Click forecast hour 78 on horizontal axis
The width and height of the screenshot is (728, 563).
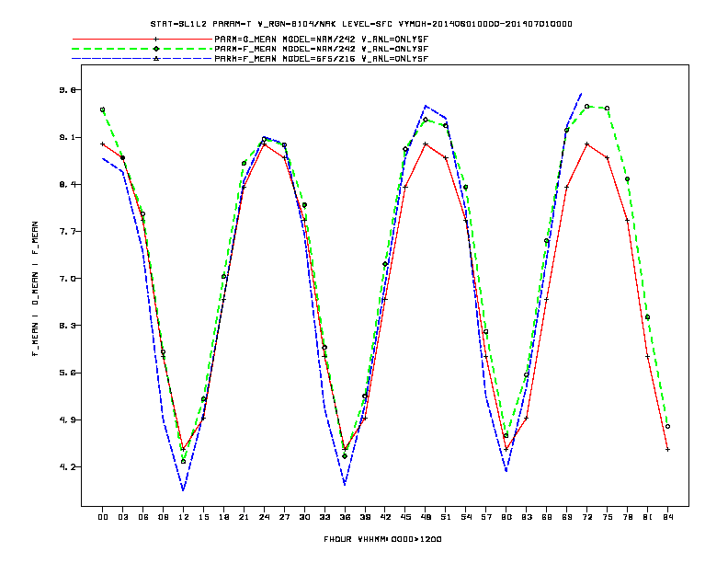(627, 517)
